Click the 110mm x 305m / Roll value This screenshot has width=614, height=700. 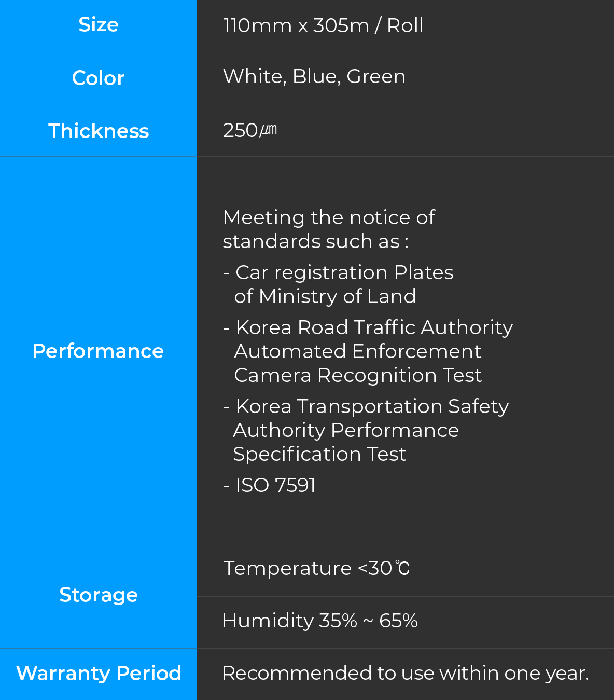(x=323, y=25)
